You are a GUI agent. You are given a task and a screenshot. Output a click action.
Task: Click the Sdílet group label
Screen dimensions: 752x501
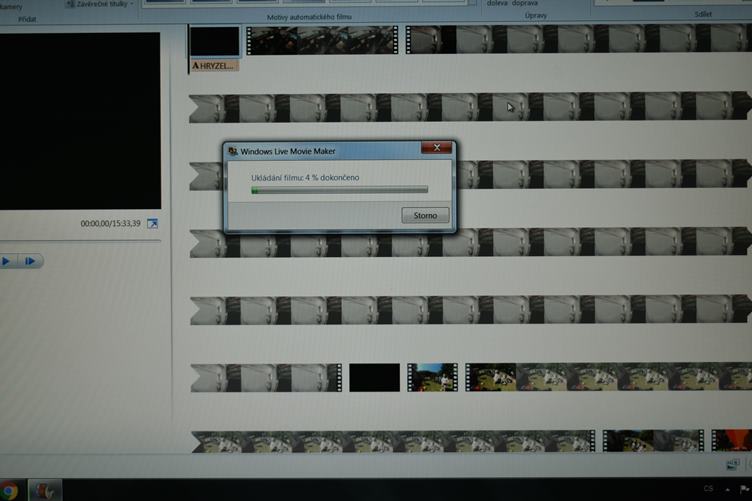tap(703, 14)
